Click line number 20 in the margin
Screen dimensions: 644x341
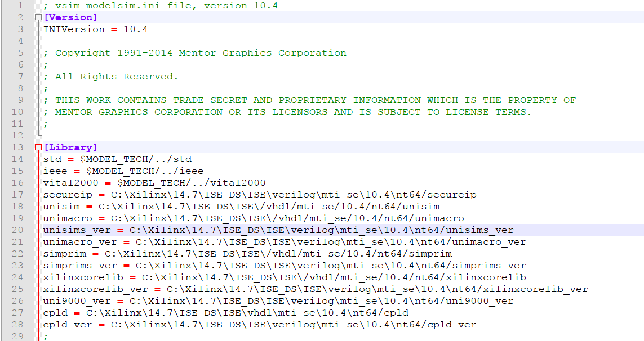pos(19,230)
